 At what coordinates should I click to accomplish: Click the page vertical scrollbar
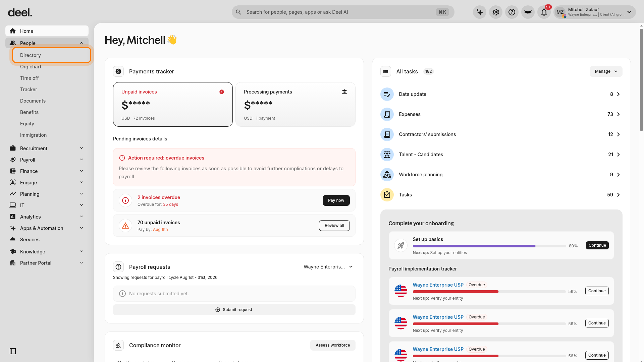(x=641, y=80)
